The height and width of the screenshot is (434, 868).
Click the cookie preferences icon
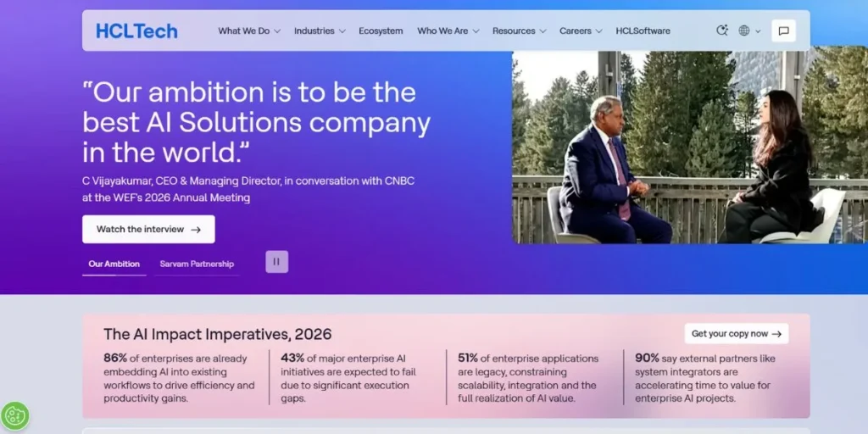click(x=15, y=416)
